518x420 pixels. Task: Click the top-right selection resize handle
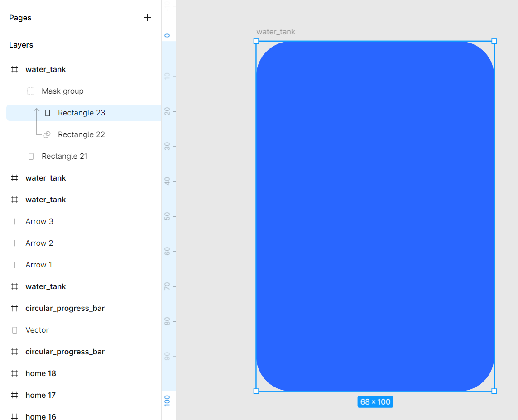(494, 41)
